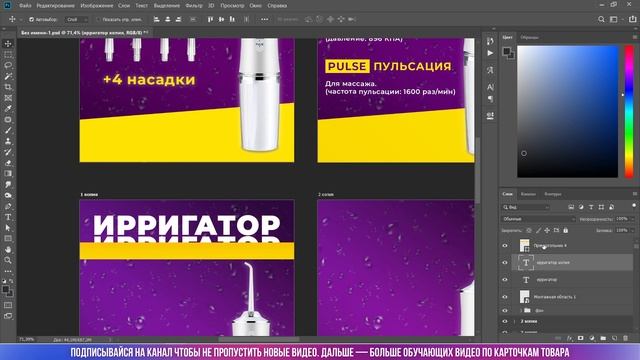Select the Zoom tool in the toolbar
This screenshot has width=640, height=360.
pyautogui.click(x=8, y=260)
